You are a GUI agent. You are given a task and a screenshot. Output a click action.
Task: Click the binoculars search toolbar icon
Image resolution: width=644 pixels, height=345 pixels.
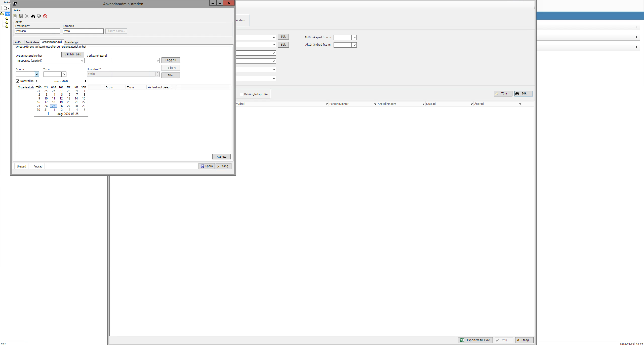[x=33, y=16]
